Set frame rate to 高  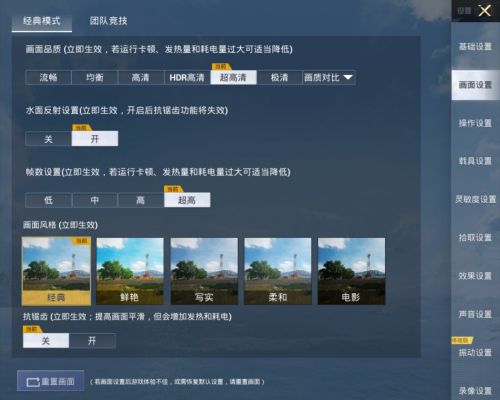coord(141,200)
